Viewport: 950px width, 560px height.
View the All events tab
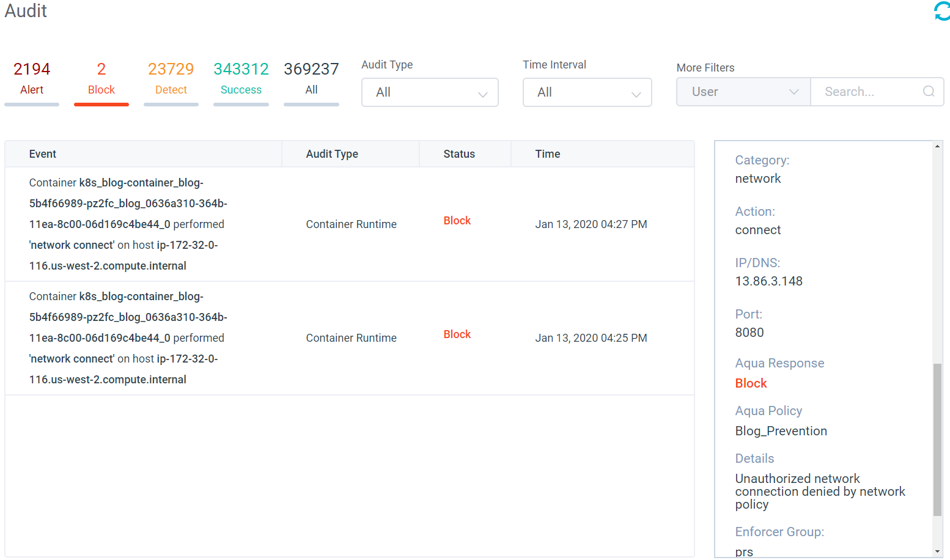coord(311,79)
